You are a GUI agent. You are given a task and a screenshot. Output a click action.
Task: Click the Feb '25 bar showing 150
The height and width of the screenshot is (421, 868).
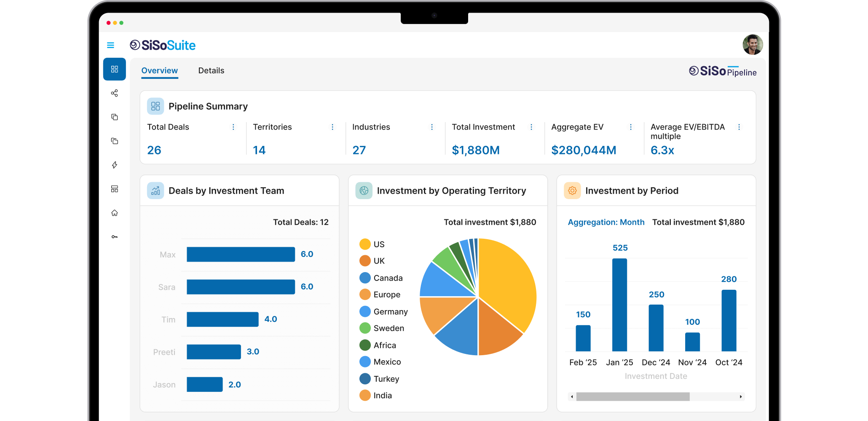click(583, 338)
